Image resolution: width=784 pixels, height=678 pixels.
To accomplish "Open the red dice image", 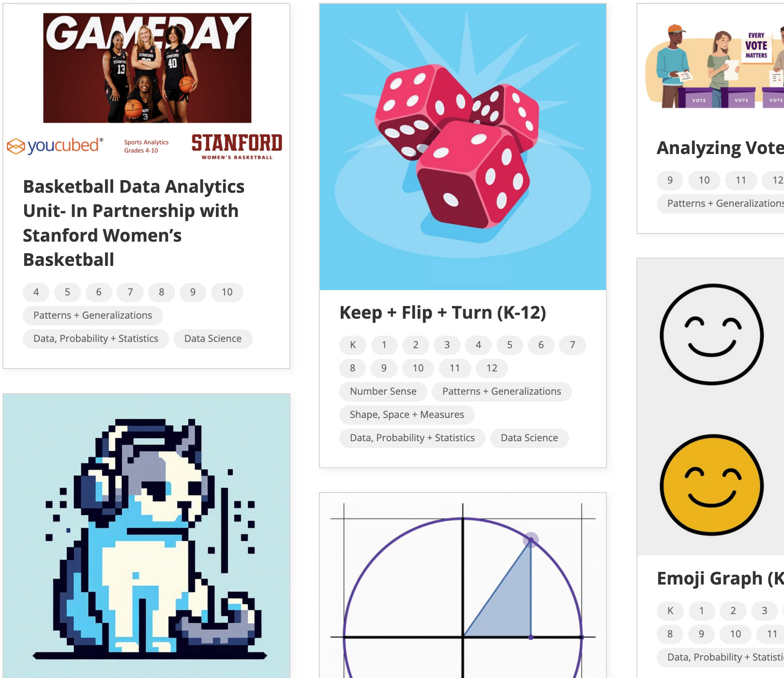I will (x=463, y=147).
